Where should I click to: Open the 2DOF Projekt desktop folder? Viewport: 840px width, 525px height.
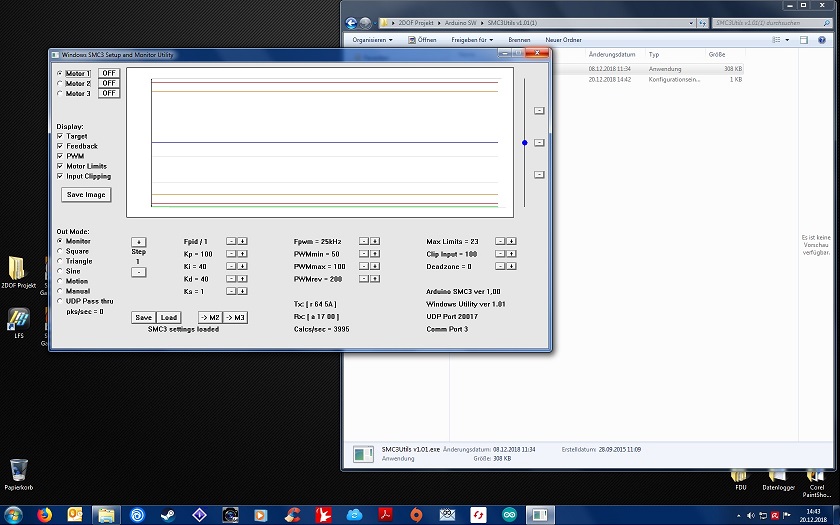tap(17, 272)
